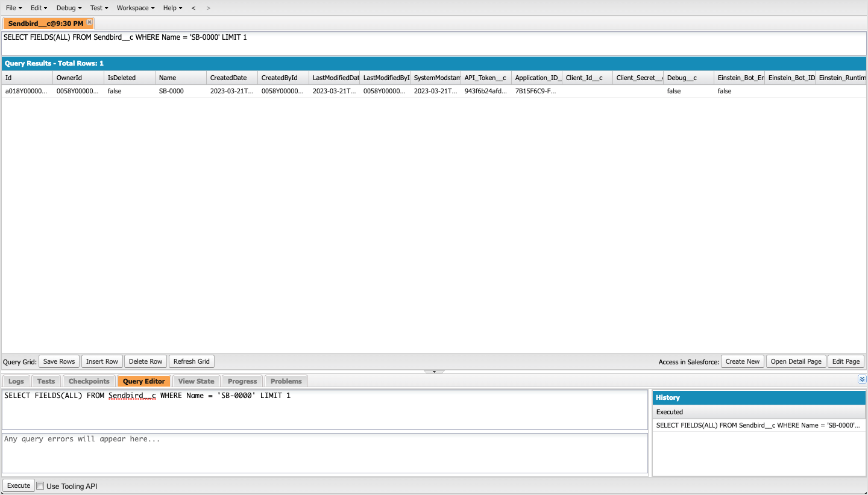Enable the Use Tooling API checkbox
Viewport: 868px width, 495px height.
[x=40, y=486]
